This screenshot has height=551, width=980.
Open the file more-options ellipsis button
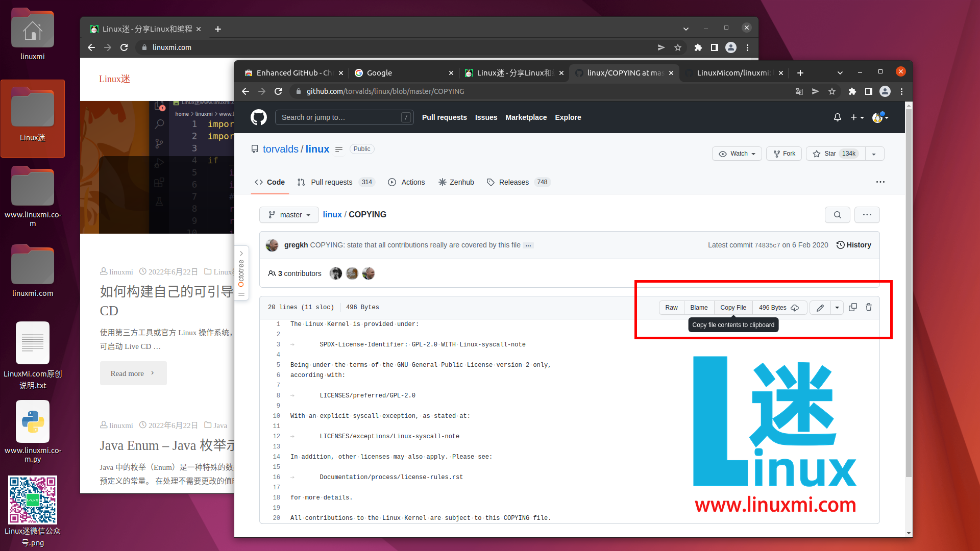(x=867, y=215)
